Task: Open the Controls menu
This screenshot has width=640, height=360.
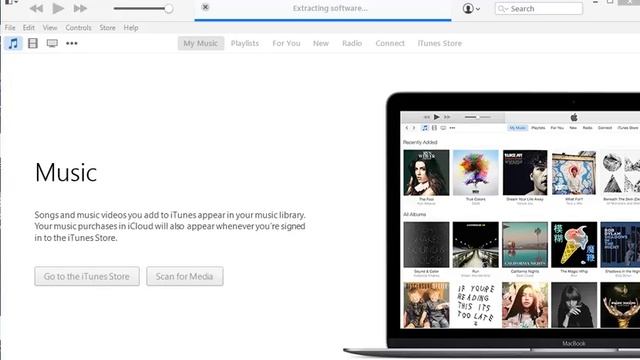Action: (x=78, y=28)
